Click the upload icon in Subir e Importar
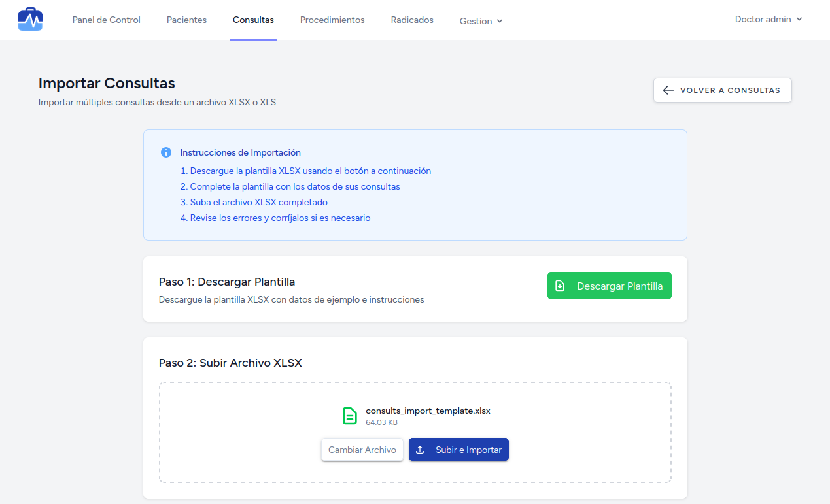The image size is (830, 504). [421, 450]
